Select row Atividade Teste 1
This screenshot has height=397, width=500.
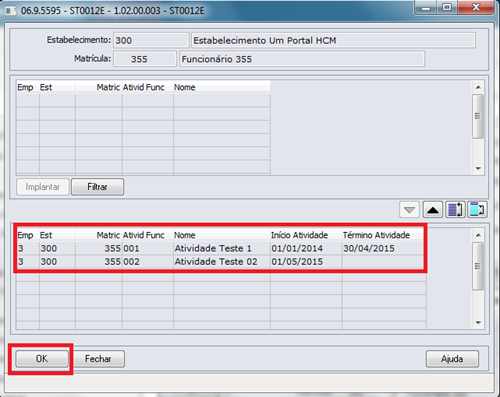[x=221, y=248]
